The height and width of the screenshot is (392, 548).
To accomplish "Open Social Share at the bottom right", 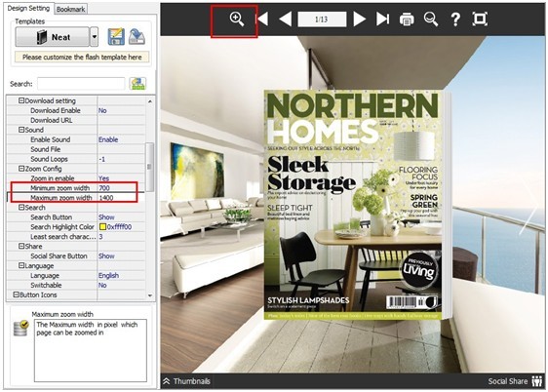I will tap(515, 381).
